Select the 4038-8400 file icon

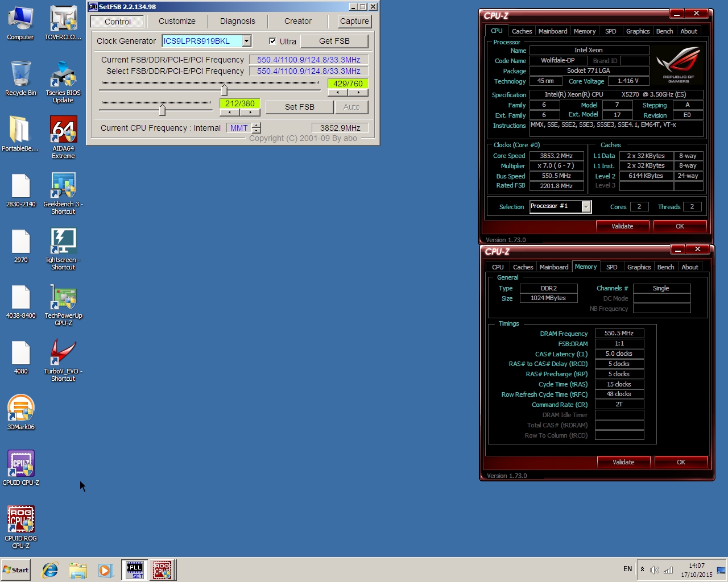[20, 302]
